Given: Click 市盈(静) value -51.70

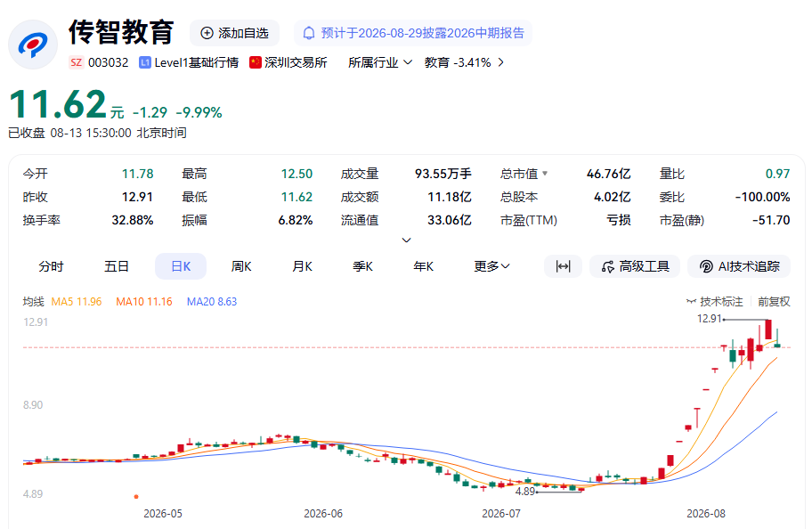Looking at the screenshot, I should point(772,220).
